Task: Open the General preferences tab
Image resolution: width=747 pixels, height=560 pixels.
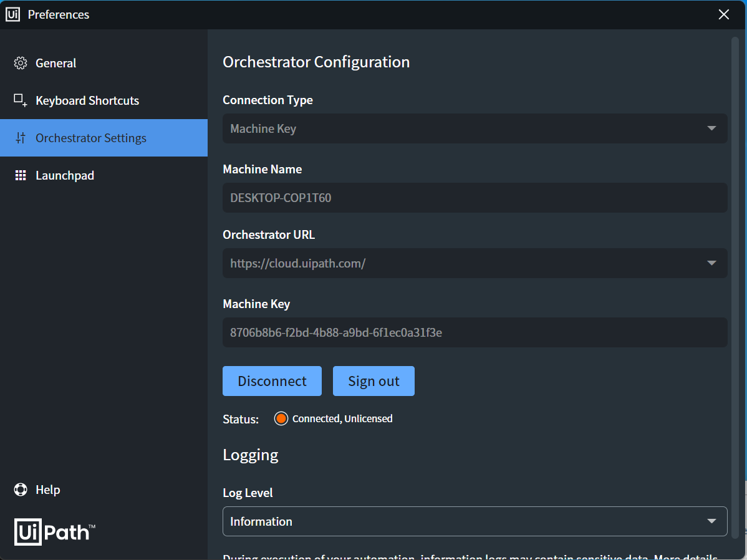Action: coord(56,63)
